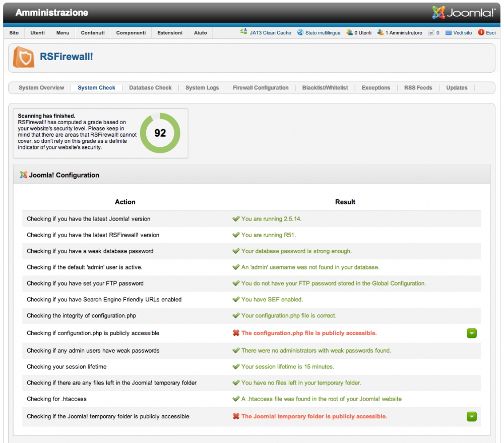Click 'Checking your session lifetime' row text
Viewport: 504px width, 443px height.
tap(67, 366)
